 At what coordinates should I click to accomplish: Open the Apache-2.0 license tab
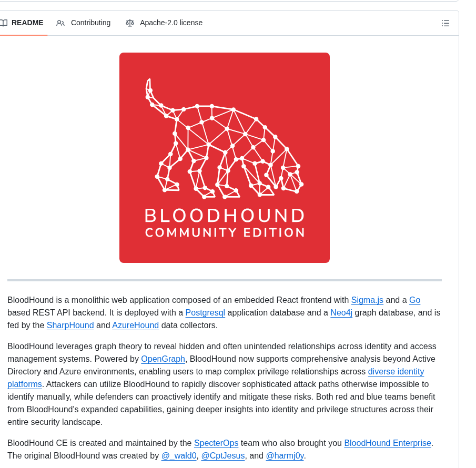171,23
